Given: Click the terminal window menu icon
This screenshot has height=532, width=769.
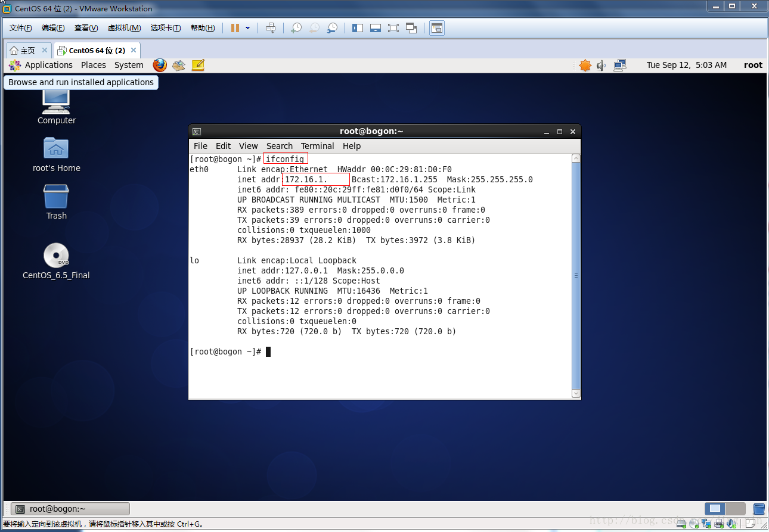Looking at the screenshot, I should (x=197, y=132).
